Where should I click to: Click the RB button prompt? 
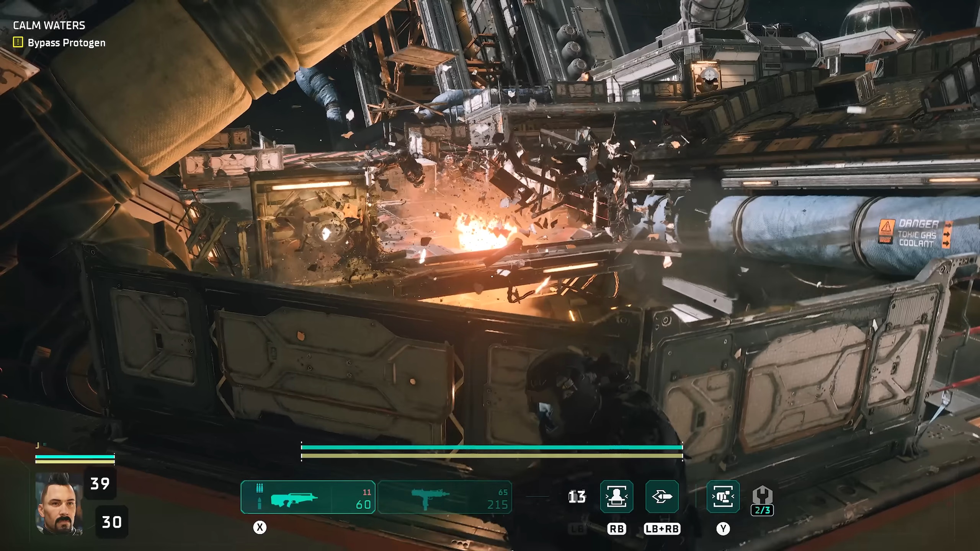(617, 529)
